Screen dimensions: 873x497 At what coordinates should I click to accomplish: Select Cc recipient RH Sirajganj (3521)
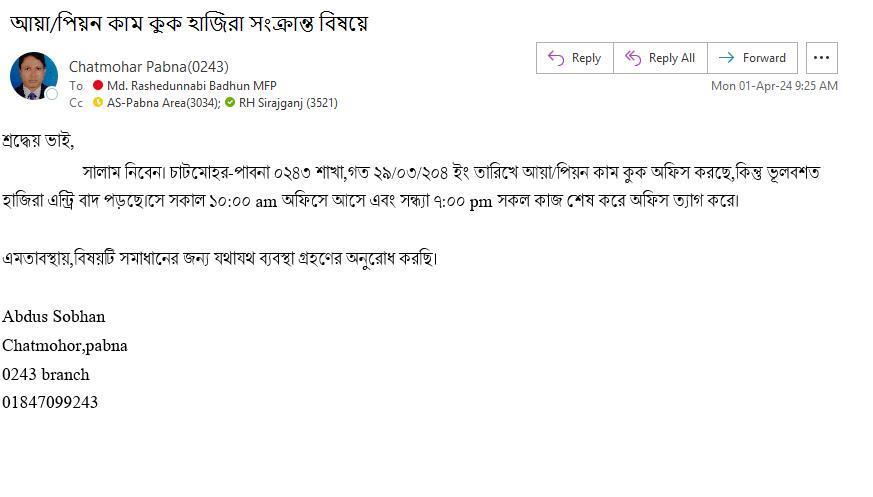(x=288, y=102)
